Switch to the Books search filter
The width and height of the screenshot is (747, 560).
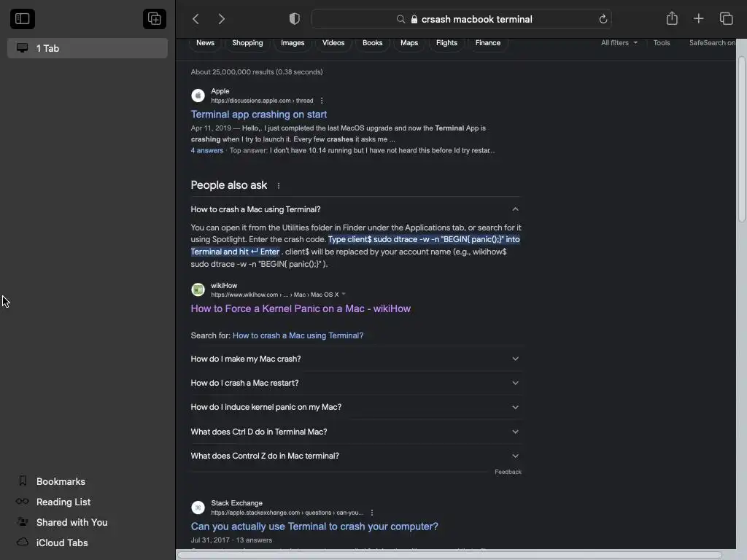click(373, 43)
